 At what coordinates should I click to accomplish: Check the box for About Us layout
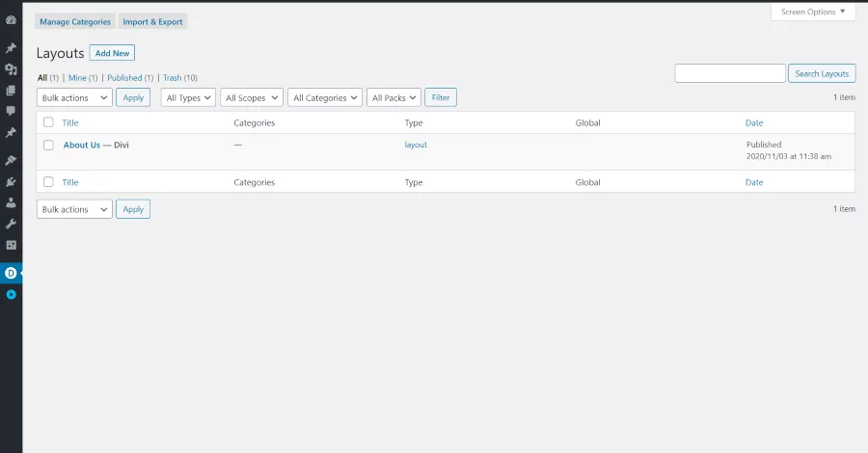click(49, 145)
